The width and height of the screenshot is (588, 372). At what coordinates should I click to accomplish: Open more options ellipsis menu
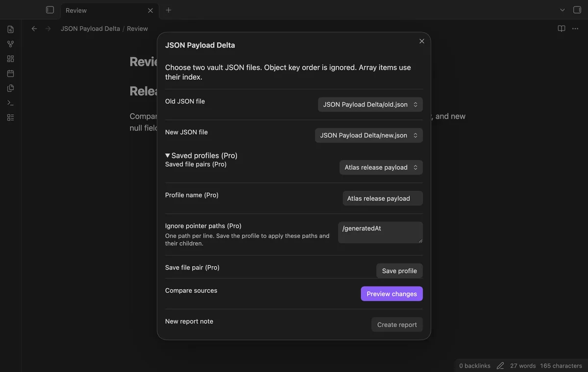click(575, 28)
